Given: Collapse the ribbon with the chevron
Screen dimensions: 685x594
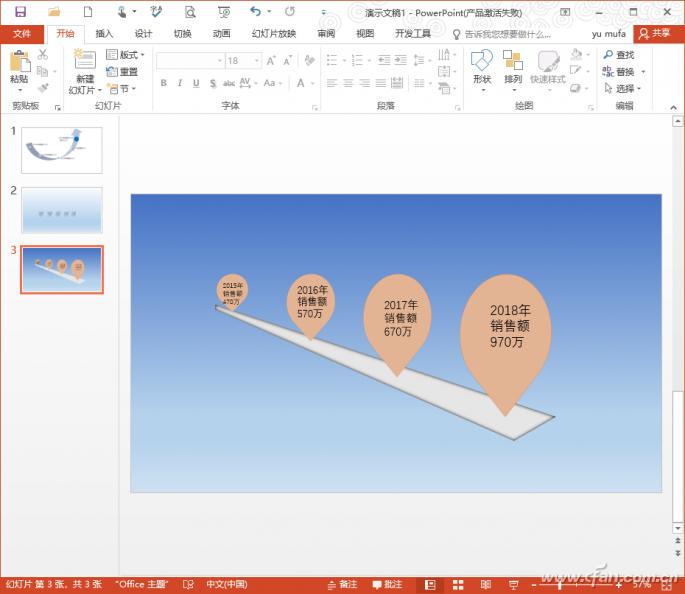Looking at the screenshot, I should 674,107.
